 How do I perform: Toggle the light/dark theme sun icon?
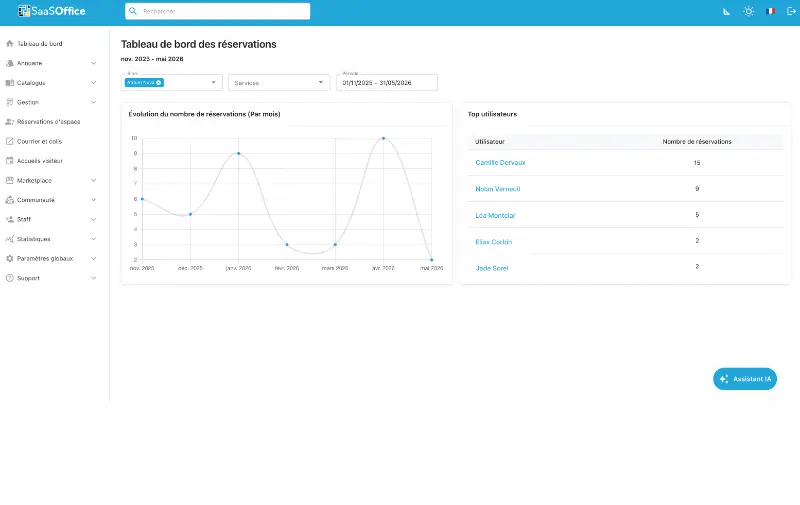point(748,11)
